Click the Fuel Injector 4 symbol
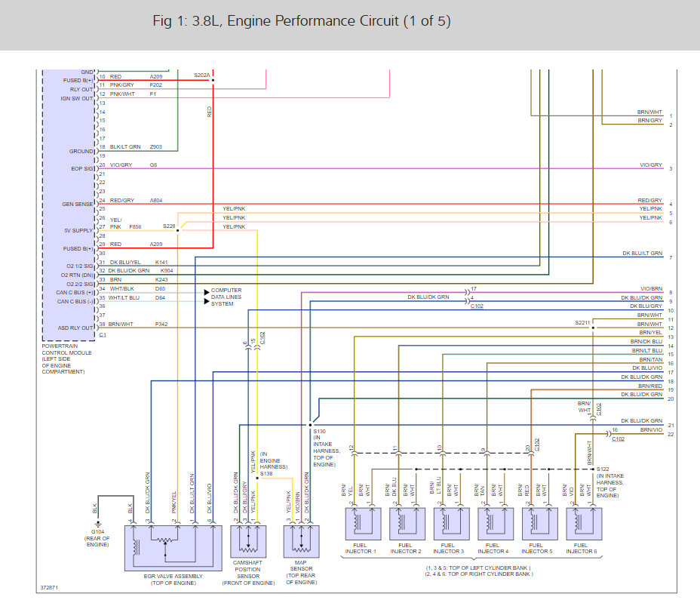 (496, 524)
